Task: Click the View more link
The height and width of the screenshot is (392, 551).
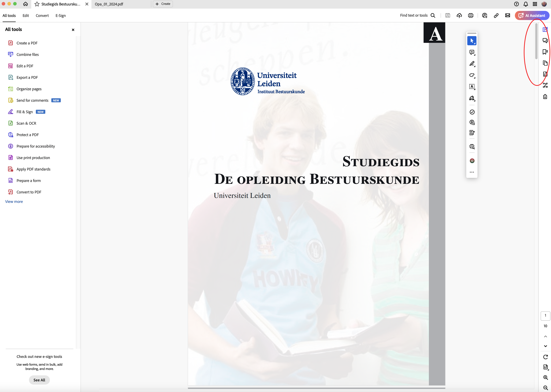Action: point(14,202)
